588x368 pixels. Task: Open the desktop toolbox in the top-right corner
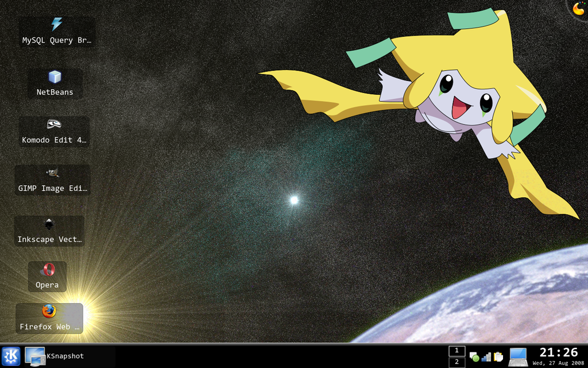click(x=579, y=8)
